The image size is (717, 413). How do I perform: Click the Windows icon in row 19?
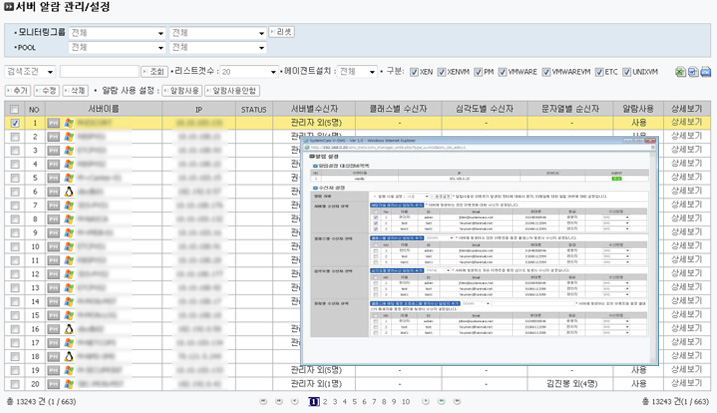point(69,370)
